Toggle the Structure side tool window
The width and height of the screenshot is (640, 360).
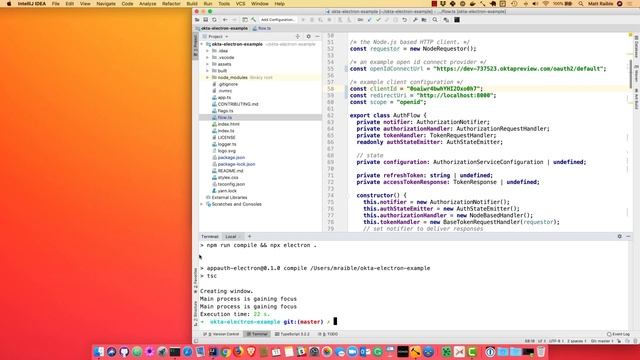click(x=196, y=313)
